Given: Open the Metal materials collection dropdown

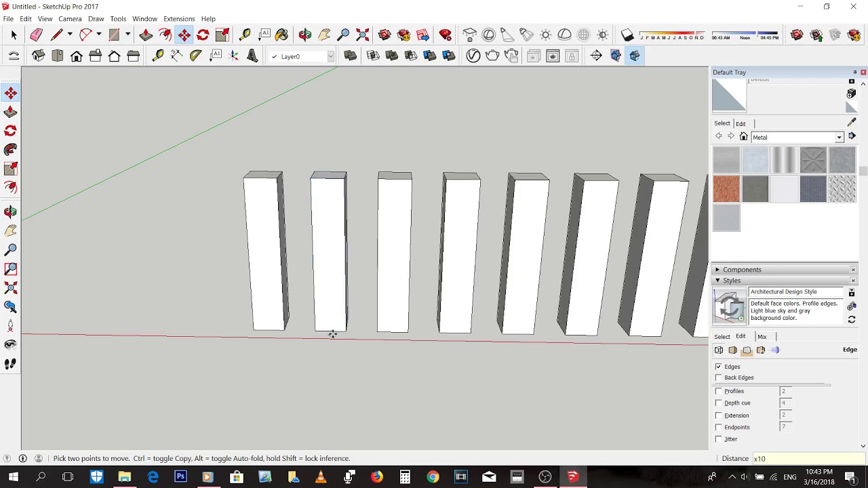Looking at the screenshot, I should [839, 138].
